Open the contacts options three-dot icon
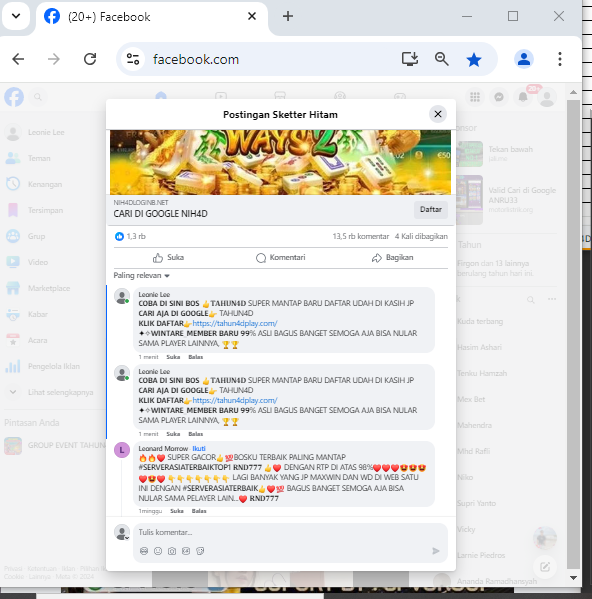 pos(552,299)
